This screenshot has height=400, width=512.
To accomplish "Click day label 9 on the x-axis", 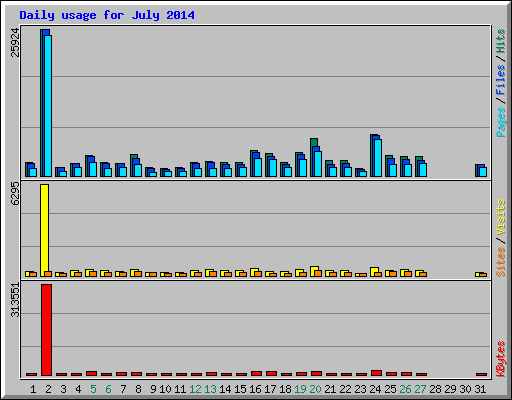I will click(x=153, y=389).
